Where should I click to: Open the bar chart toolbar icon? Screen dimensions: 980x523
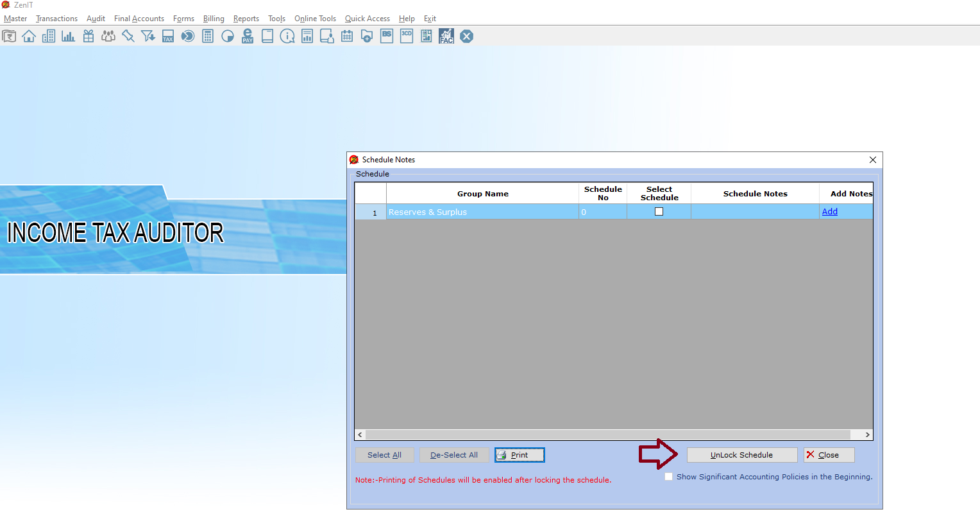(x=69, y=37)
